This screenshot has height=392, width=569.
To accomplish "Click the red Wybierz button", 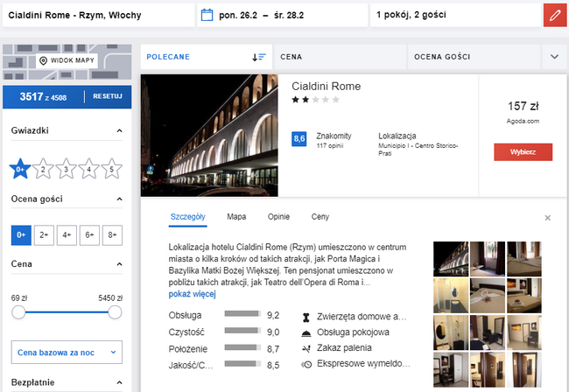I will (x=523, y=152).
